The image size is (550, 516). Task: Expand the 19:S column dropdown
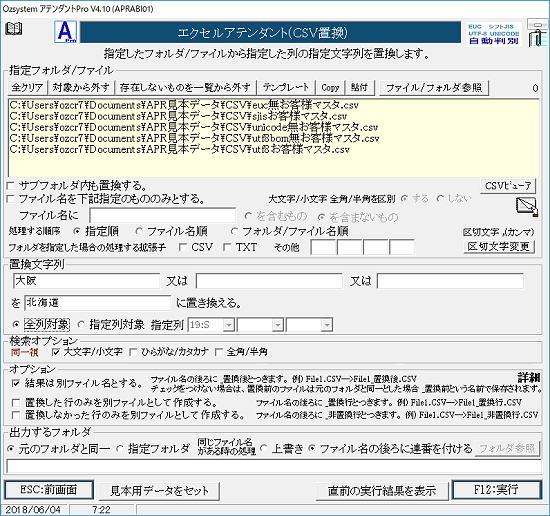pos(229,325)
